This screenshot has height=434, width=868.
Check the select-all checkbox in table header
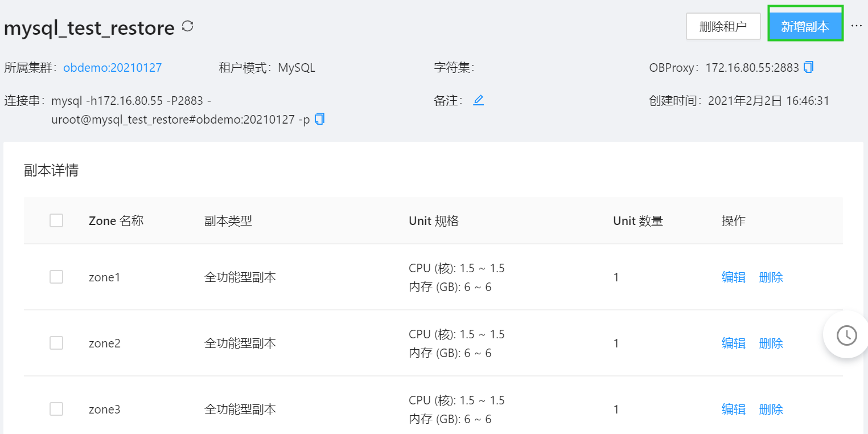tap(56, 220)
